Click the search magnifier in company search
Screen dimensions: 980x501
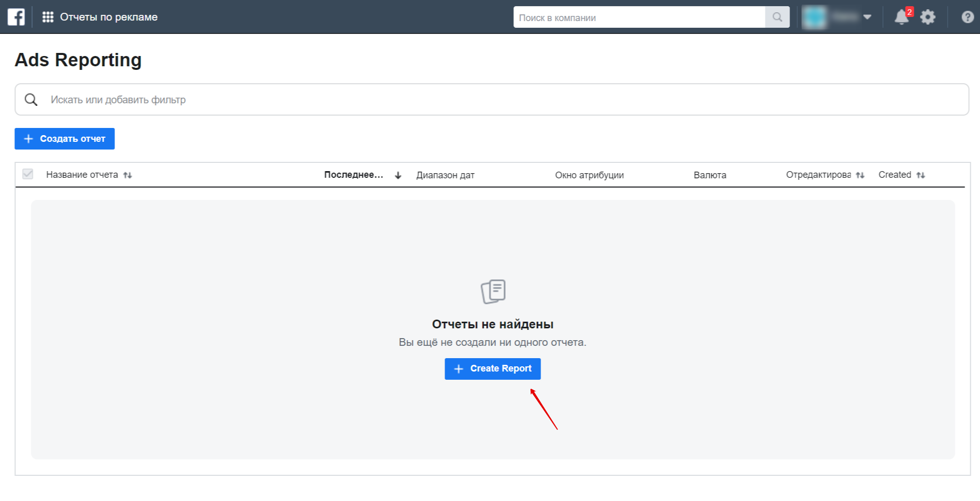point(777,17)
